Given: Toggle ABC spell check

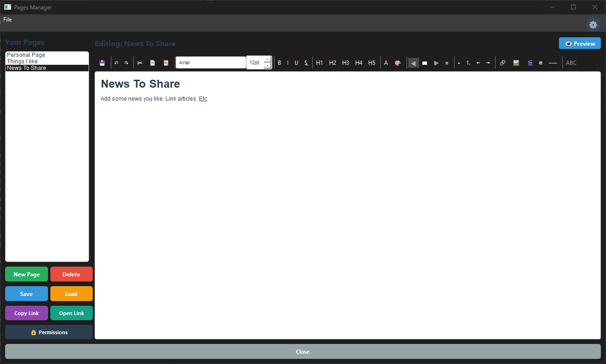Looking at the screenshot, I should coord(571,63).
